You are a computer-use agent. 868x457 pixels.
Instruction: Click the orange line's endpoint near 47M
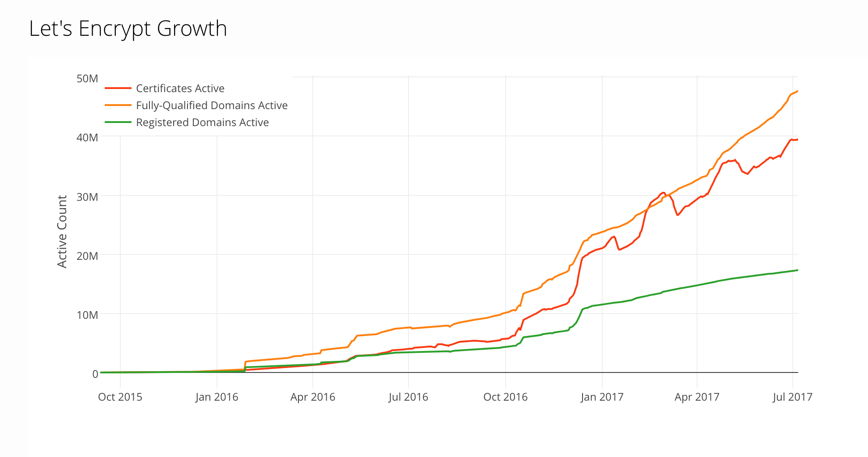tap(798, 91)
